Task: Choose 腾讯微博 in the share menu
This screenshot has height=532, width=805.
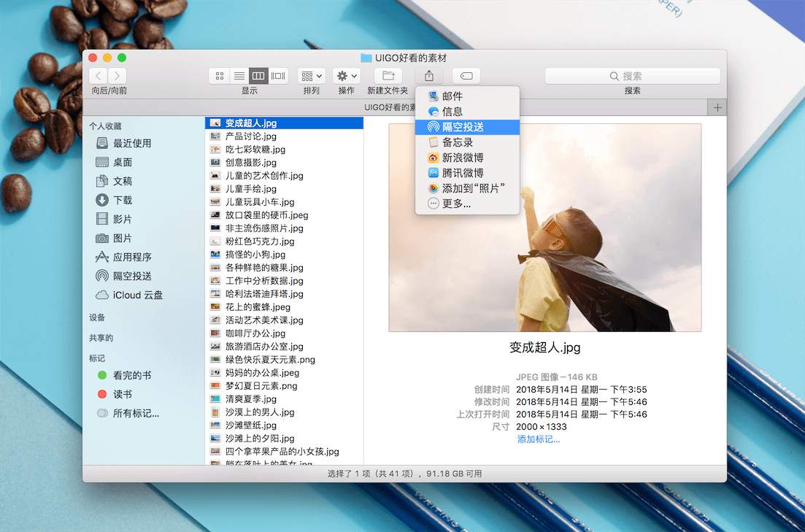Action: (467, 173)
